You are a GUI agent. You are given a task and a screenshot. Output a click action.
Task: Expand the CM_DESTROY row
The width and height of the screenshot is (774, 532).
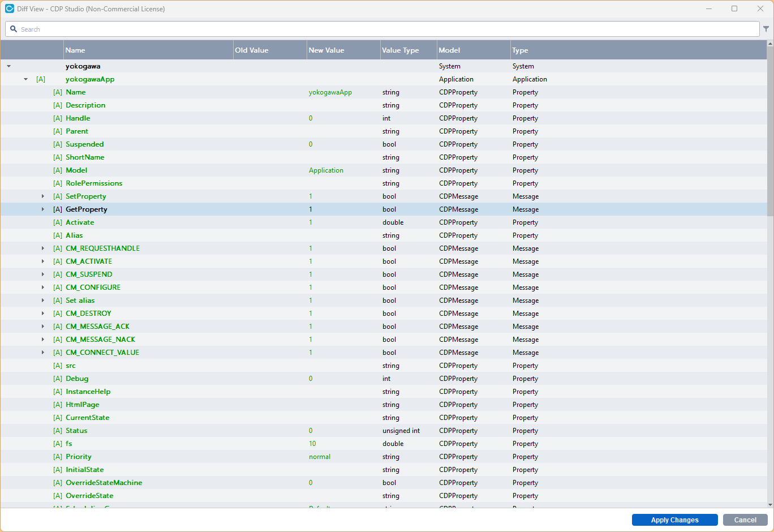point(42,314)
